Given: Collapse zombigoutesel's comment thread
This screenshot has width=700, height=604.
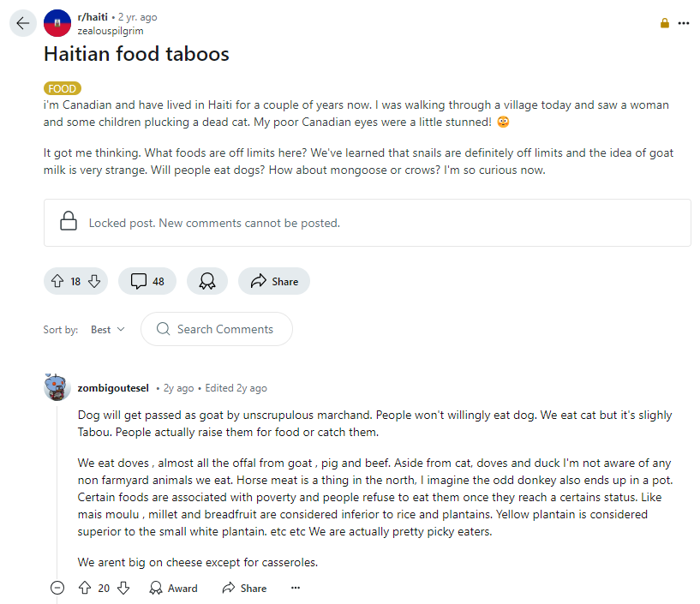Looking at the screenshot, I should click(57, 588).
